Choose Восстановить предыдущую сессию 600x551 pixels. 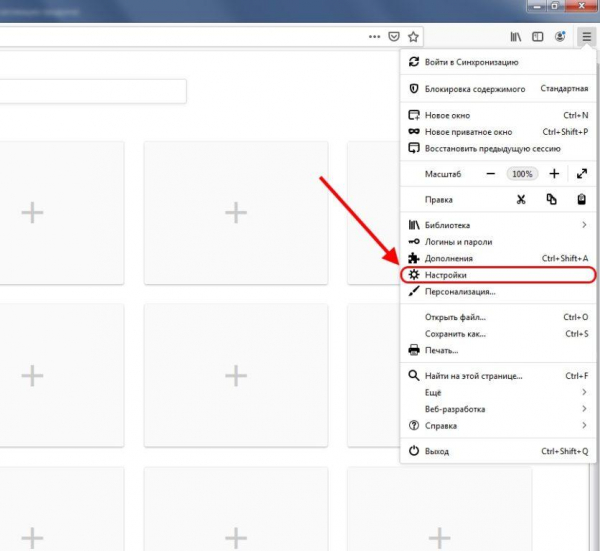pyautogui.click(x=498, y=148)
